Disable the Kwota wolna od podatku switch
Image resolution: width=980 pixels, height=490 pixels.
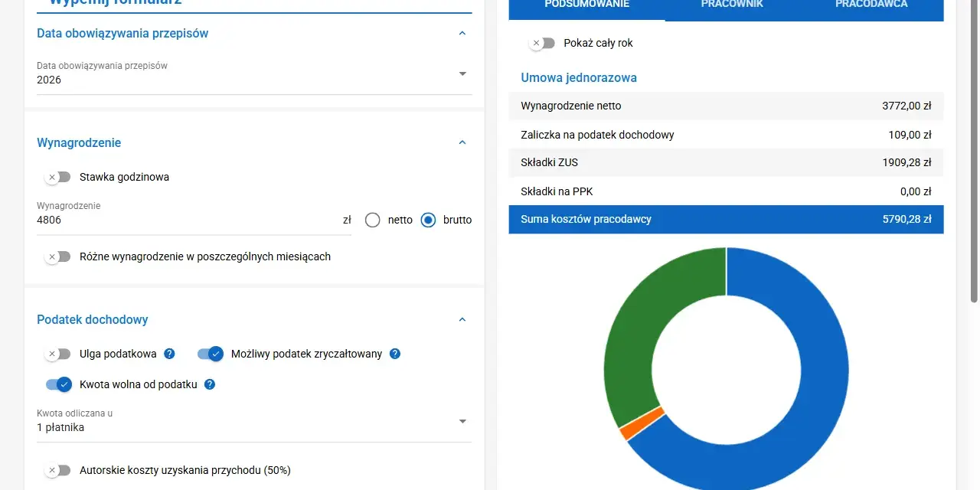58,384
